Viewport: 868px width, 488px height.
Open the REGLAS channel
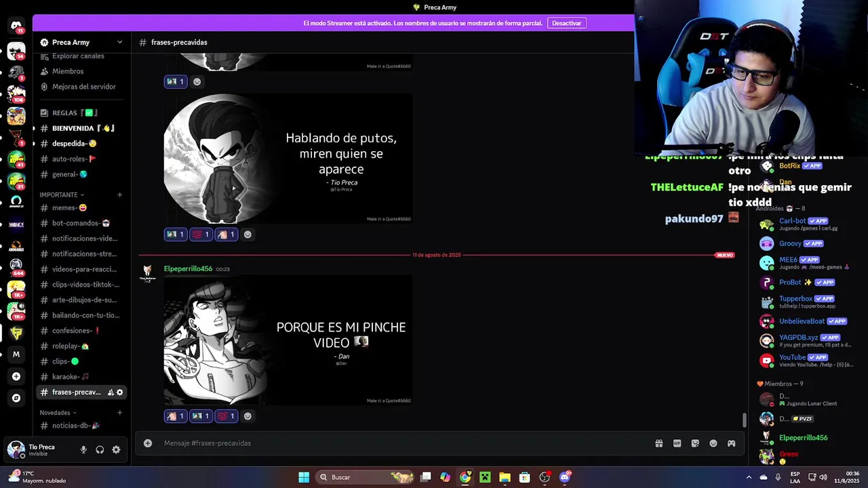pos(82,113)
